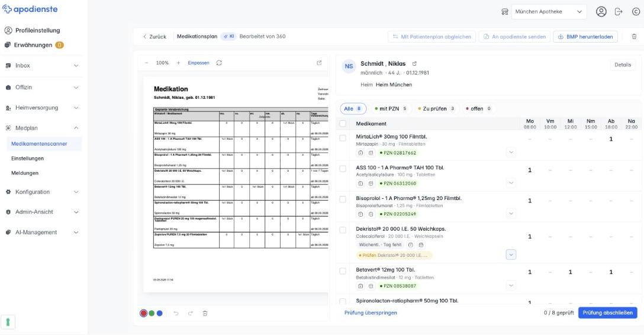The height and width of the screenshot is (335, 644).
Task: Expand the Dekristol row details chevron
Action: pyautogui.click(x=511, y=255)
